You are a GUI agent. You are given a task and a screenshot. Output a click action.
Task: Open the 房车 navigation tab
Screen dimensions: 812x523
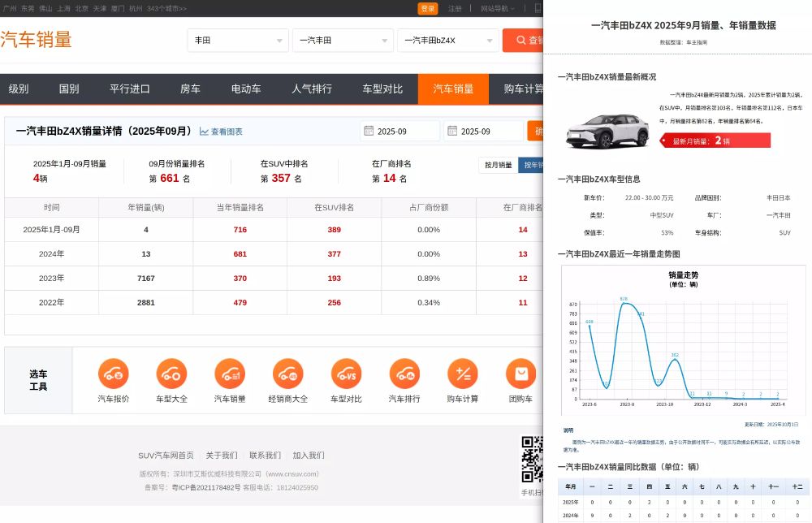click(x=190, y=89)
